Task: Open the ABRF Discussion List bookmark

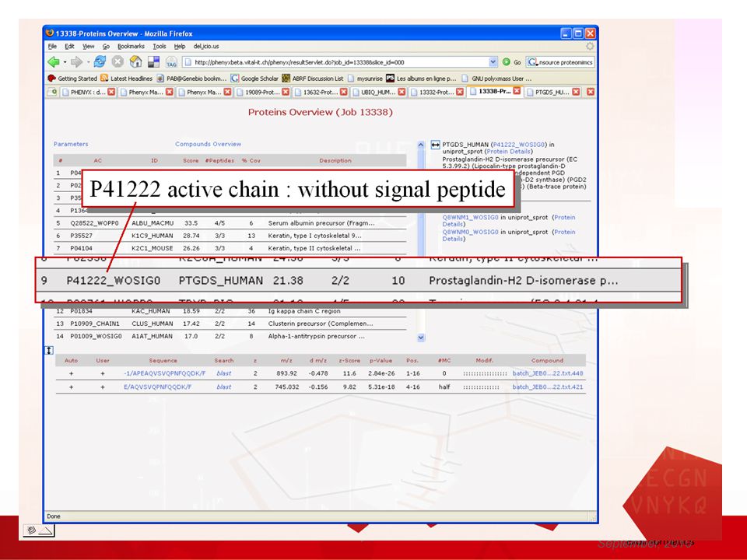Action: point(313,79)
